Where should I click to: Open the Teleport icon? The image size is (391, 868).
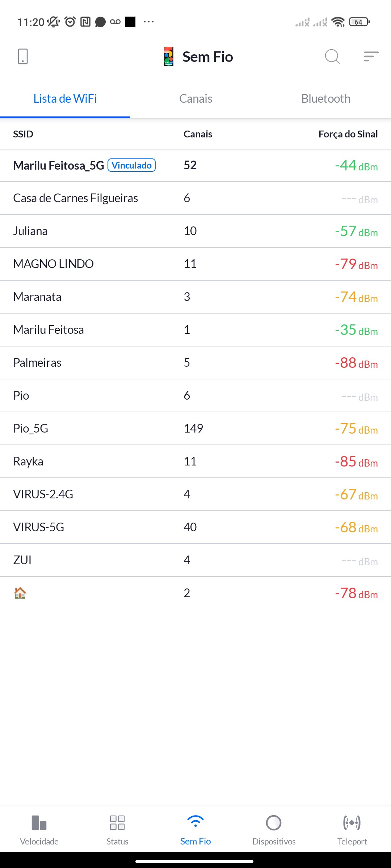352,823
